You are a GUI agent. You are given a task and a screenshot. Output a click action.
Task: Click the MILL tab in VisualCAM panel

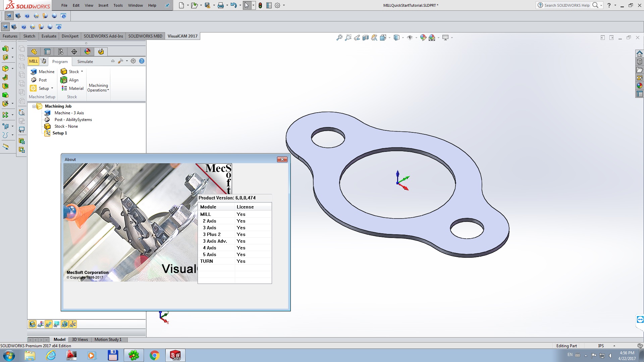point(33,61)
